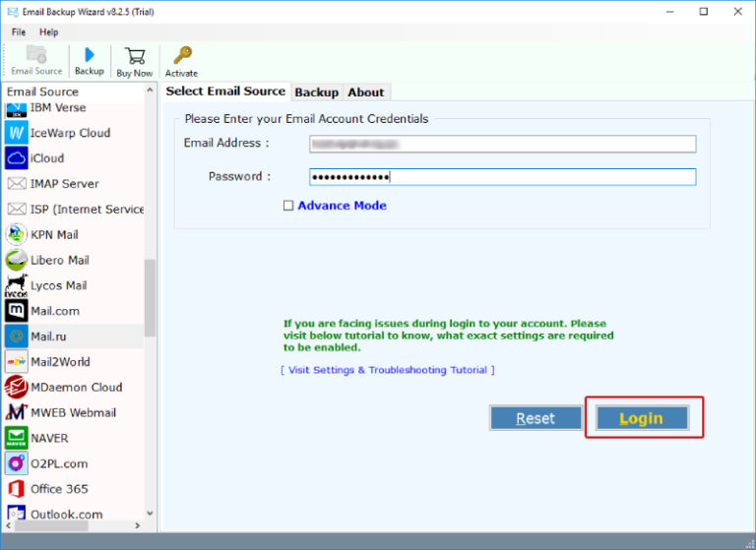This screenshot has width=756, height=550.
Task: Maximize the Email Backup Wizard window
Action: point(704,12)
